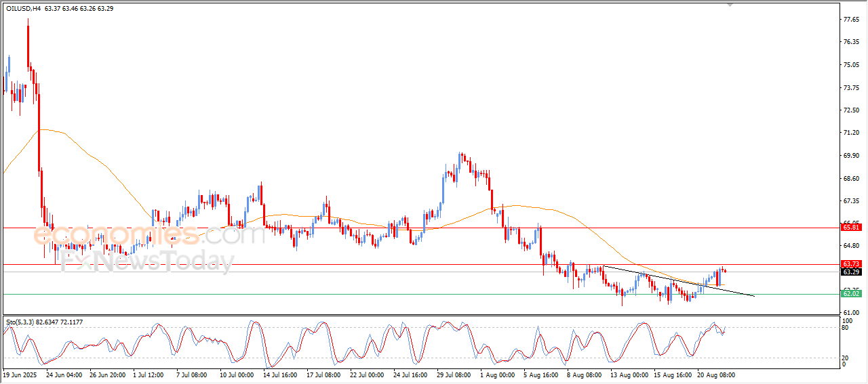868x384 pixels.
Task: Click the 19 Jun 2025 date label
Action: pyautogui.click(x=18, y=375)
